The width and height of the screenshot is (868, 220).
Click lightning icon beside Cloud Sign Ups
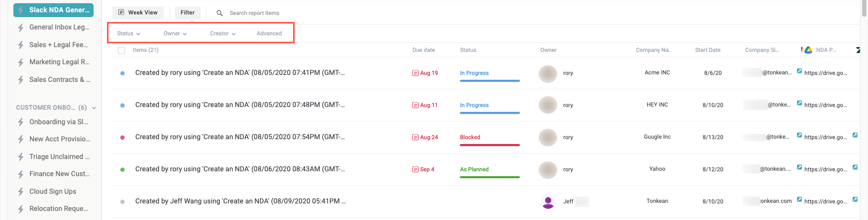21,192
